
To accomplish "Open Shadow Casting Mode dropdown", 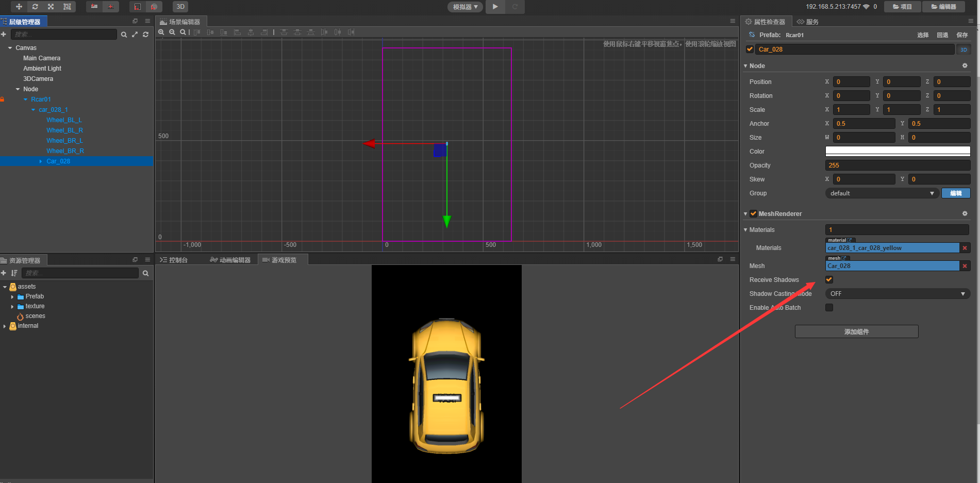I will pyautogui.click(x=898, y=294).
